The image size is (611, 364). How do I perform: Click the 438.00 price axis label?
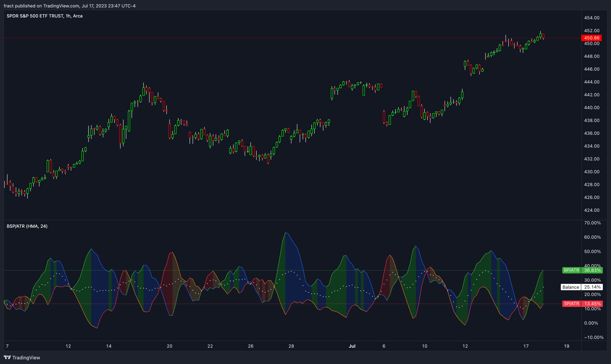(592, 120)
